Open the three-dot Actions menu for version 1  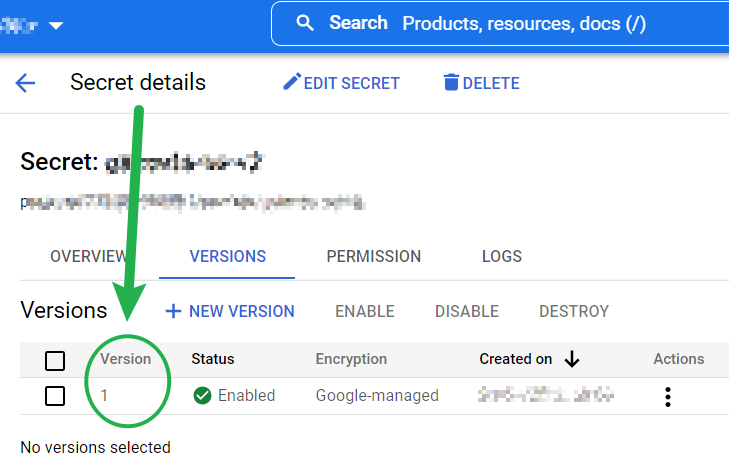point(667,396)
